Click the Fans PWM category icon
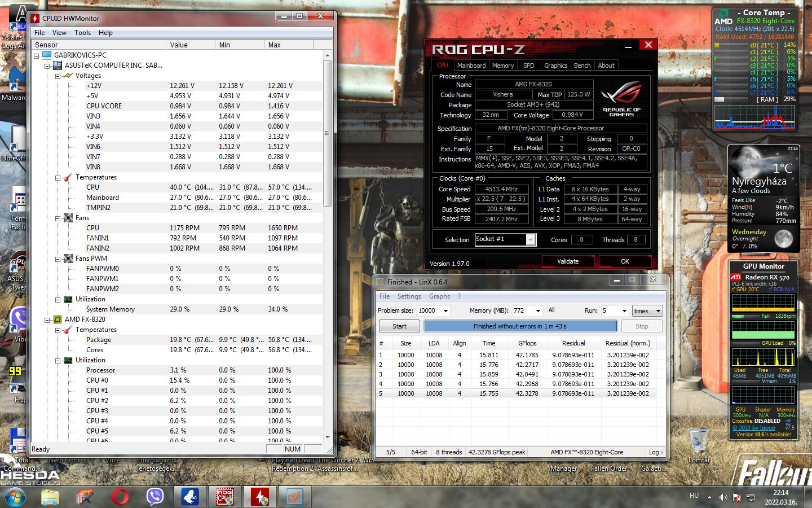The image size is (812, 508). [x=68, y=259]
